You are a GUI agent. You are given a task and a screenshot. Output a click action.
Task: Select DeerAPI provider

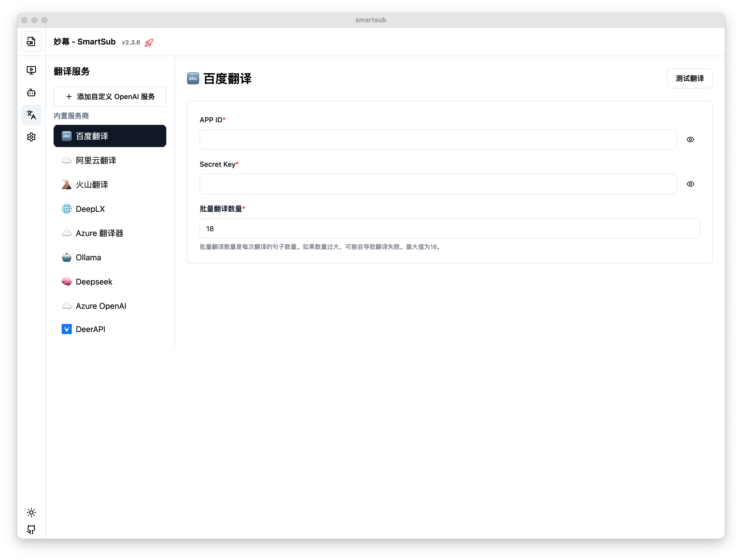(110, 329)
